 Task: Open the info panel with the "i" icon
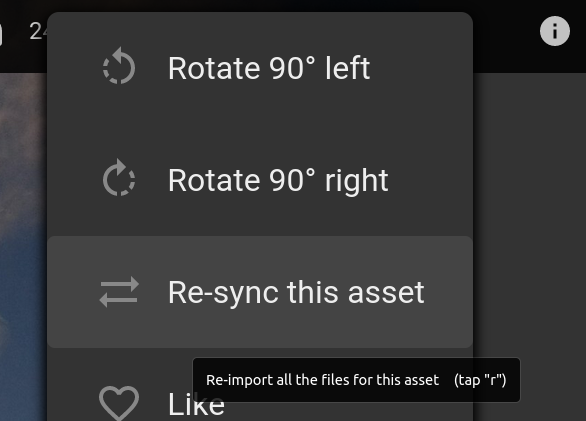[555, 31]
